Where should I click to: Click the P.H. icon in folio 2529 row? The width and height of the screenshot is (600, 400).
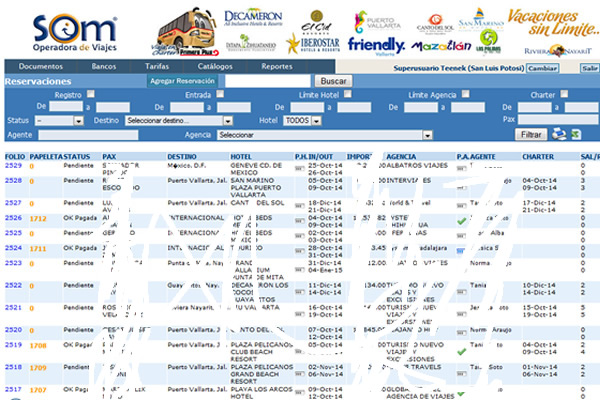(300, 168)
